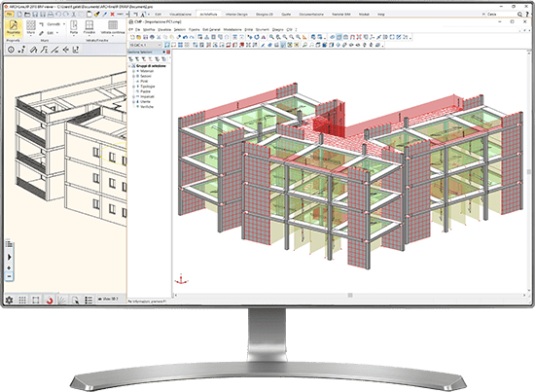Image resolution: width=535 pixels, height=392 pixels.
Task: Open the Documentazione ribbon tab
Action: [311, 15]
